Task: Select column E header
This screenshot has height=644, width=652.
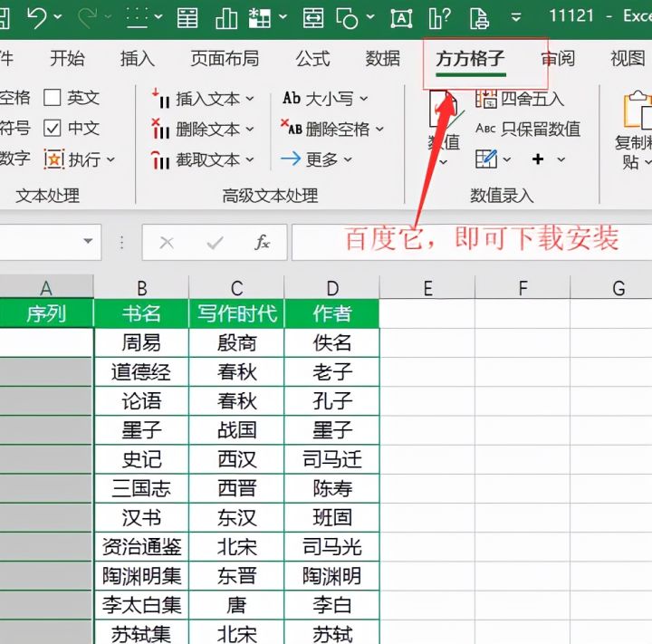Action: point(427,287)
